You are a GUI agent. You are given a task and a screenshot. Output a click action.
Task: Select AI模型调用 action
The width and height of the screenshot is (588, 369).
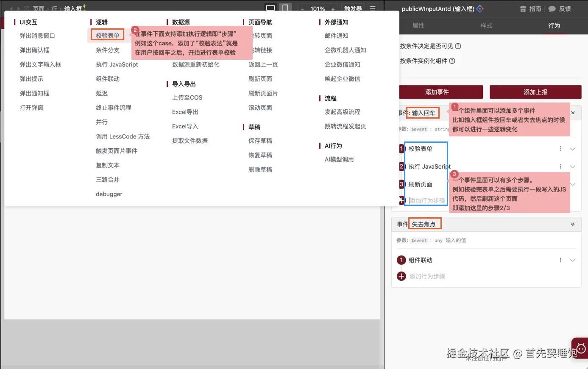point(339,159)
